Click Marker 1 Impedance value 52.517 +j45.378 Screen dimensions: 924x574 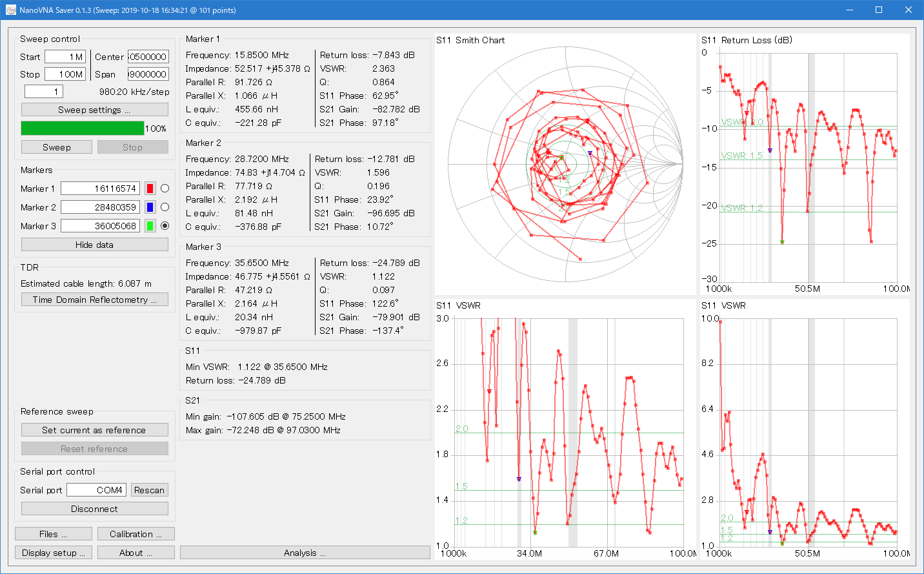tap(272, 68)
